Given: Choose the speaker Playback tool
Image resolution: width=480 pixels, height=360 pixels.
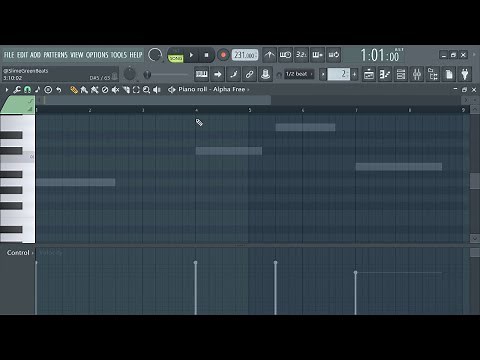Looking at the screenshot, I should [157, 90].
